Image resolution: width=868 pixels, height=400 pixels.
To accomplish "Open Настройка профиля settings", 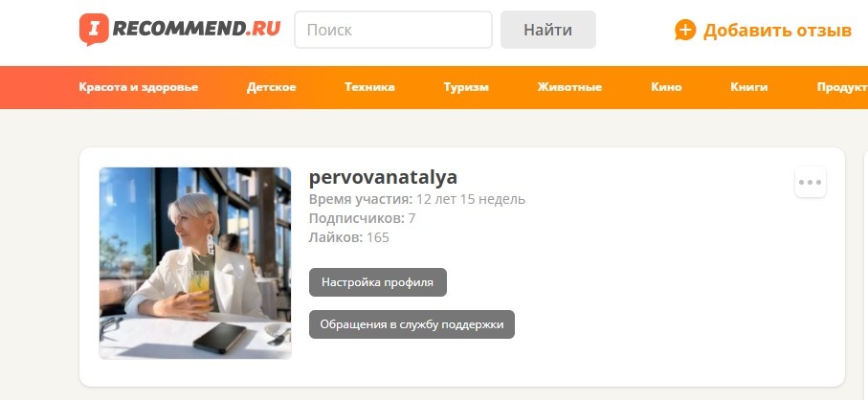I will pyautogui.click(x=377, y=282).
